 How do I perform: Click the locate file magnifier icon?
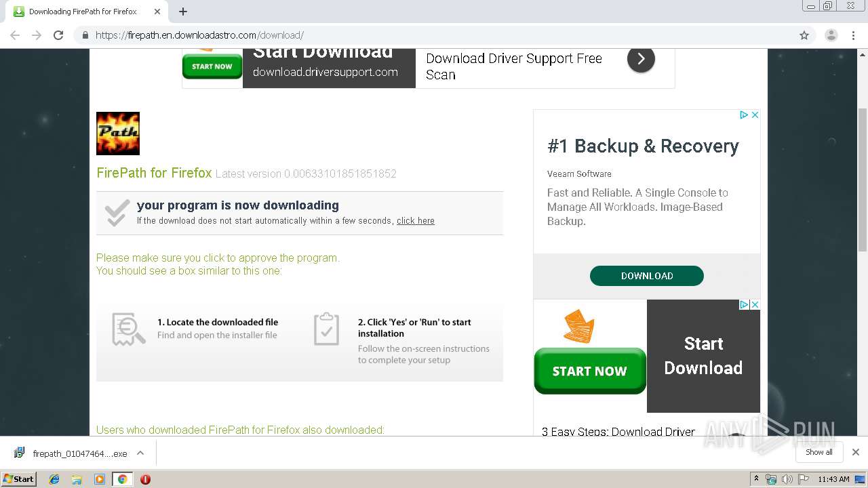128,329
